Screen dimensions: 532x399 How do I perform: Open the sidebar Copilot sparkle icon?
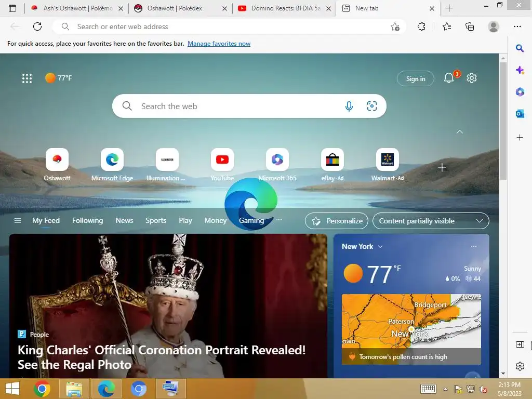520,70
